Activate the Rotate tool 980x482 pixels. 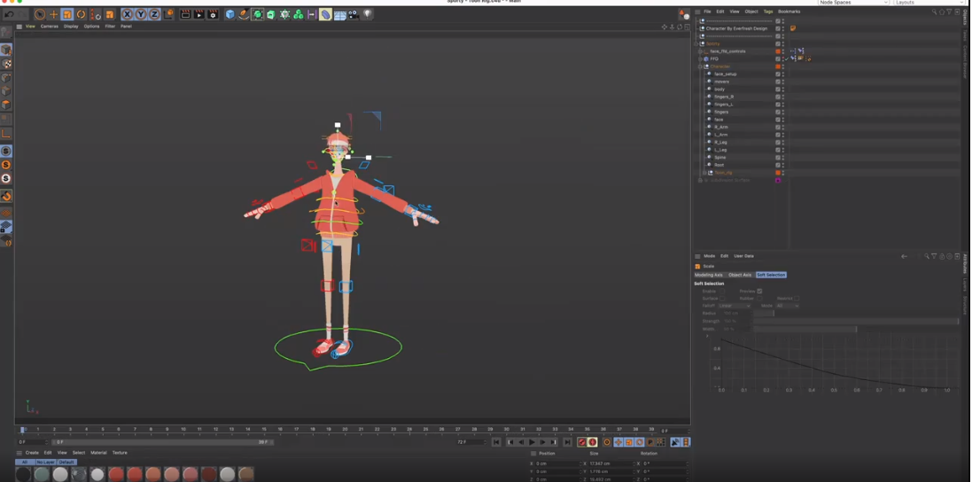pyautogui.click(x=81, y=14)
